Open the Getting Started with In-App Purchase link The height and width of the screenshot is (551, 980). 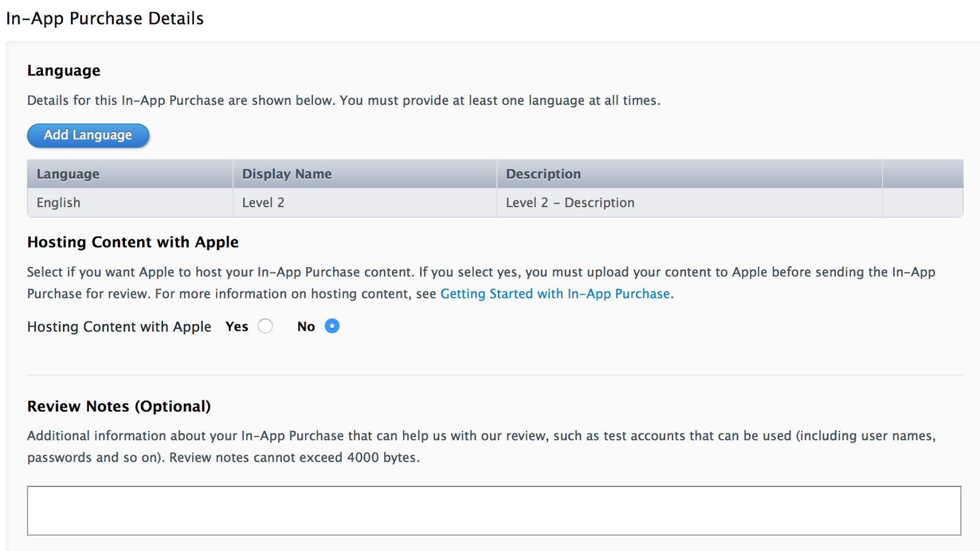pos(555,294)
